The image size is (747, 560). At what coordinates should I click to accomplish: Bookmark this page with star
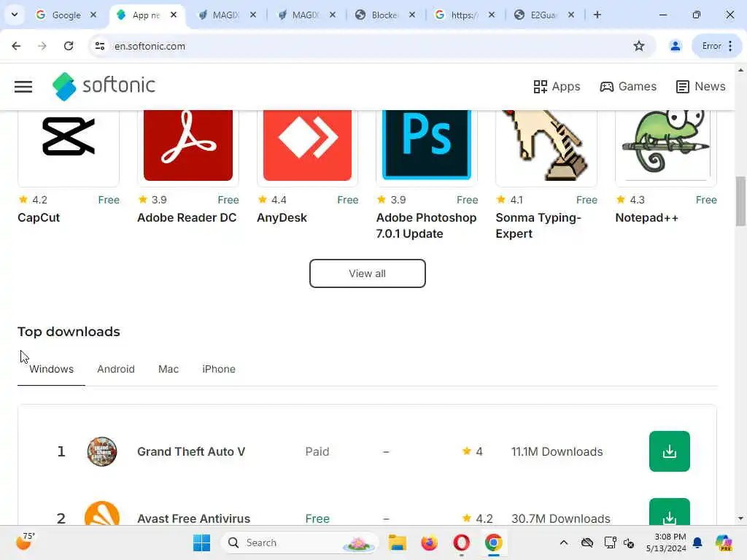click(639, 46)
